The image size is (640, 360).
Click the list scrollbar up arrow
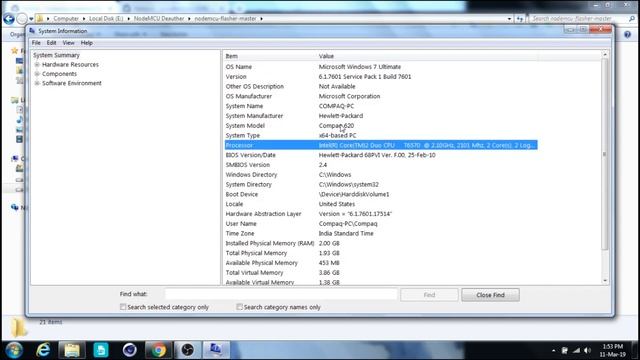point(605,55)
